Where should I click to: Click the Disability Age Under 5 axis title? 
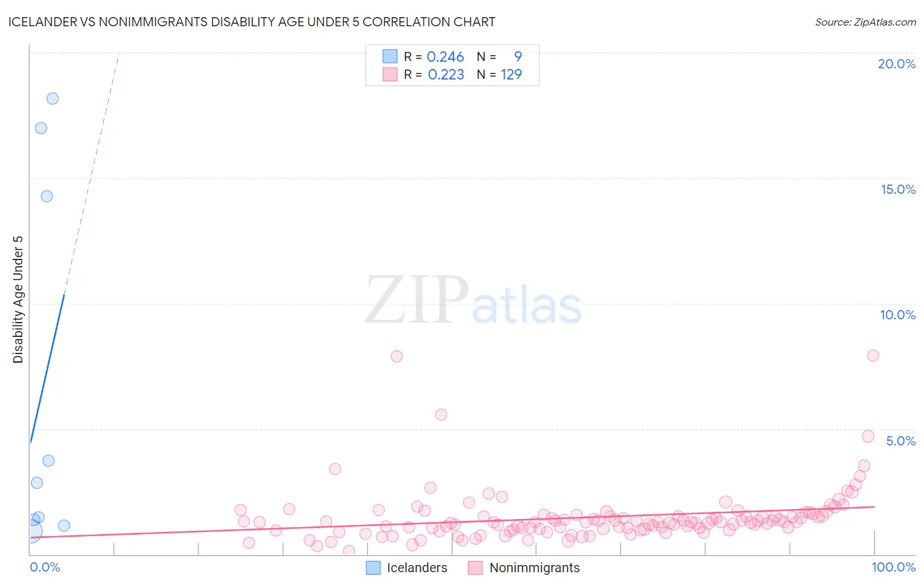tap(18, 299)
